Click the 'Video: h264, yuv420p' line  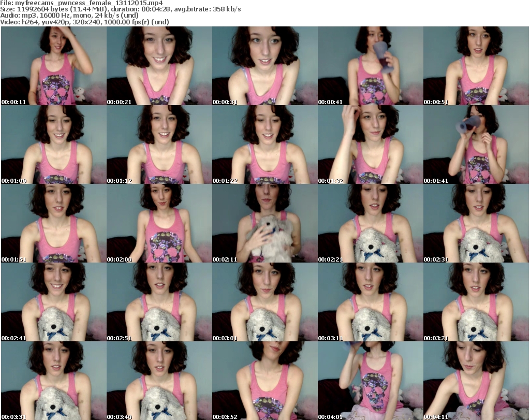coord(84,22)
